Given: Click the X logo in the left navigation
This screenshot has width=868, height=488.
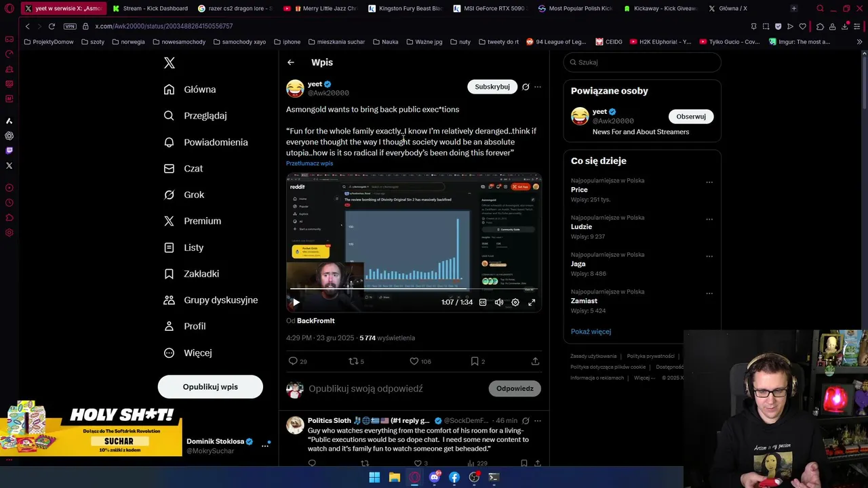Looking at the screenshot, I should click(x=170, y=63).
